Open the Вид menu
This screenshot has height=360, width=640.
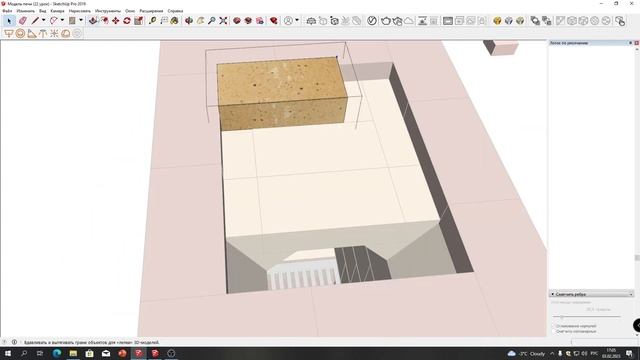[42, 11]
